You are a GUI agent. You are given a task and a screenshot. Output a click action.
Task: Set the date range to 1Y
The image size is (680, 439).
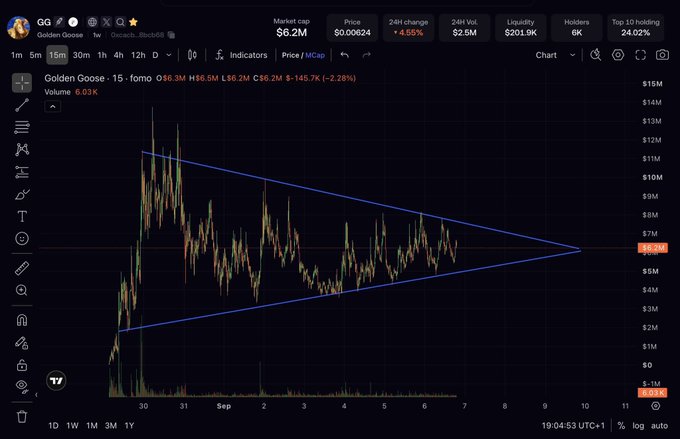[x=129, y=426]
